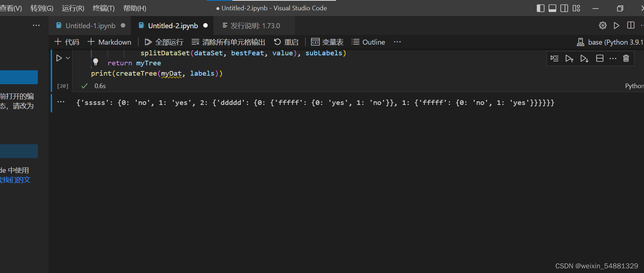This screenshot has height=273, width=644.
Task: Switch to the Untitled-1.ipynb tab
Action: pyautogui.click(x=90, y=26)
